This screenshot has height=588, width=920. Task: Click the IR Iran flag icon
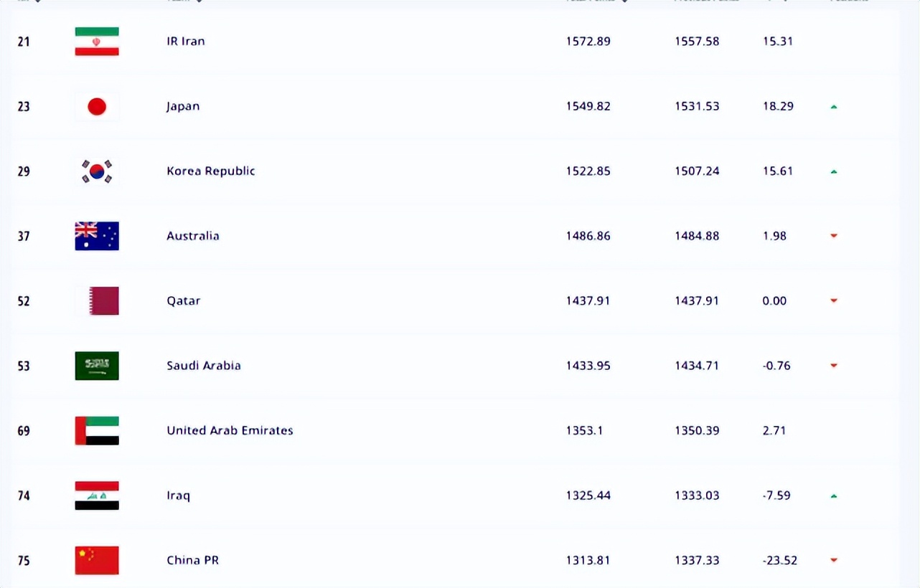pos(97,42)
